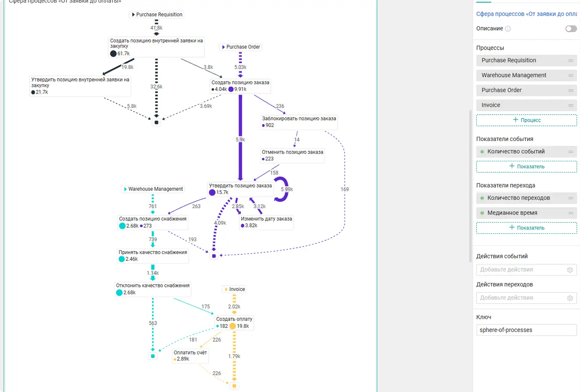Viewport: 580px width, 392px height.
Task: Open settings gear in Действия переходов field
Action: pos(570,298)
